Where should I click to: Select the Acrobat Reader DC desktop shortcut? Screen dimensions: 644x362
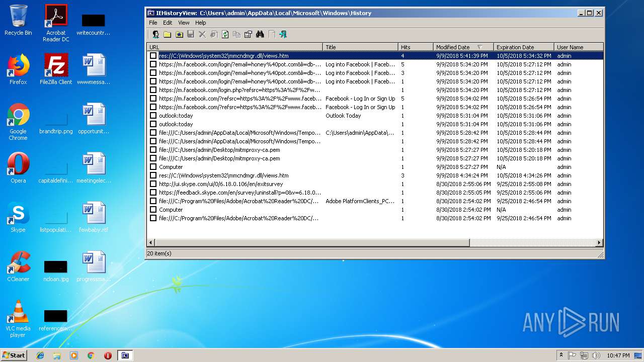point(56,23)
